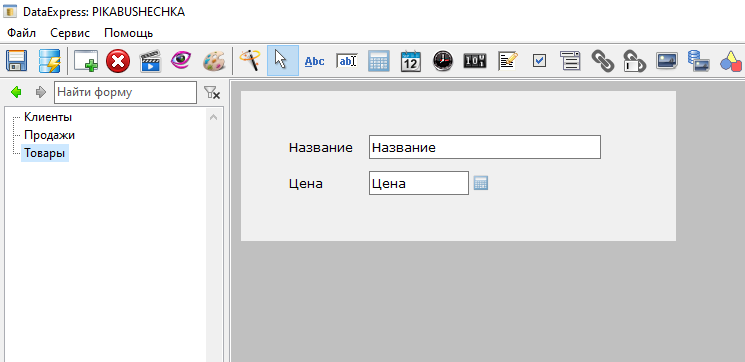Image resolution: width=745 pixels, height=362 pixels.
Task: Insert an image component
Action: coord(667,61)
